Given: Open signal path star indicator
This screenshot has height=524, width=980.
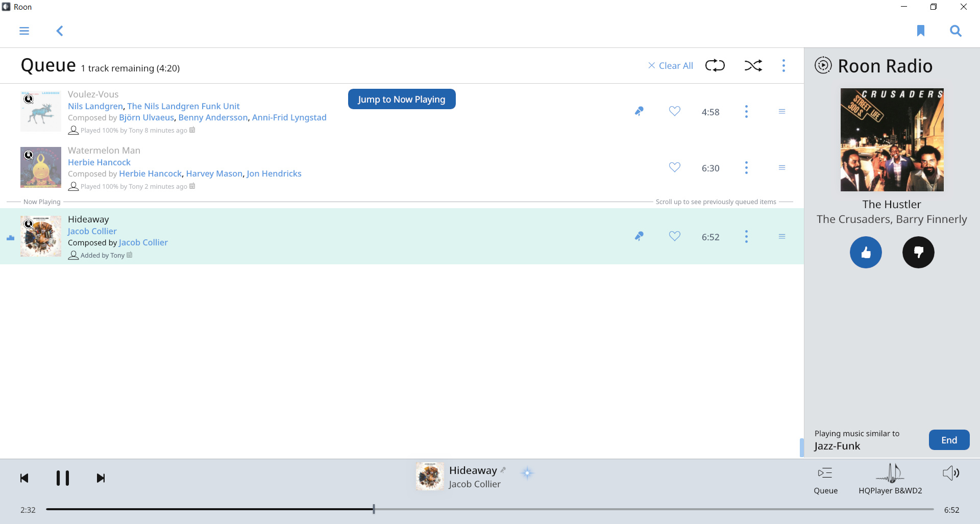Looking at the screenshot, I should [x=527, y=473].
